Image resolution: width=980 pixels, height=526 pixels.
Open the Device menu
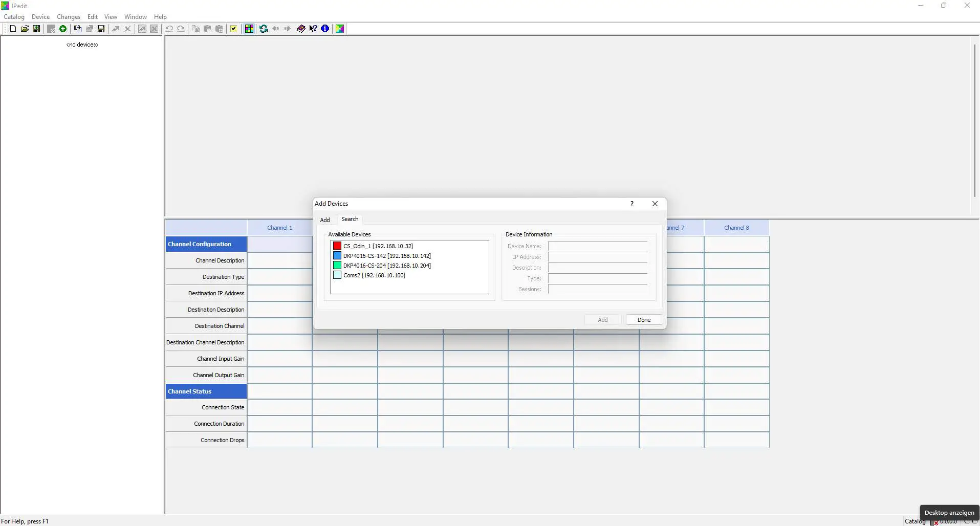pos(41,17)
